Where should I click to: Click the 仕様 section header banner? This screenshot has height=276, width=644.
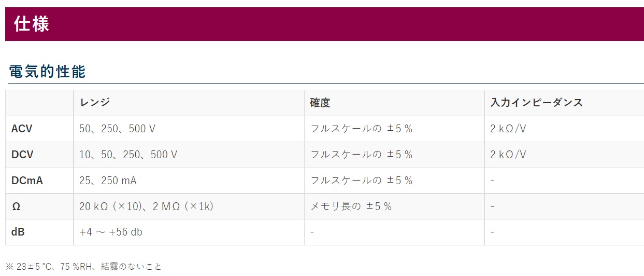324,24
